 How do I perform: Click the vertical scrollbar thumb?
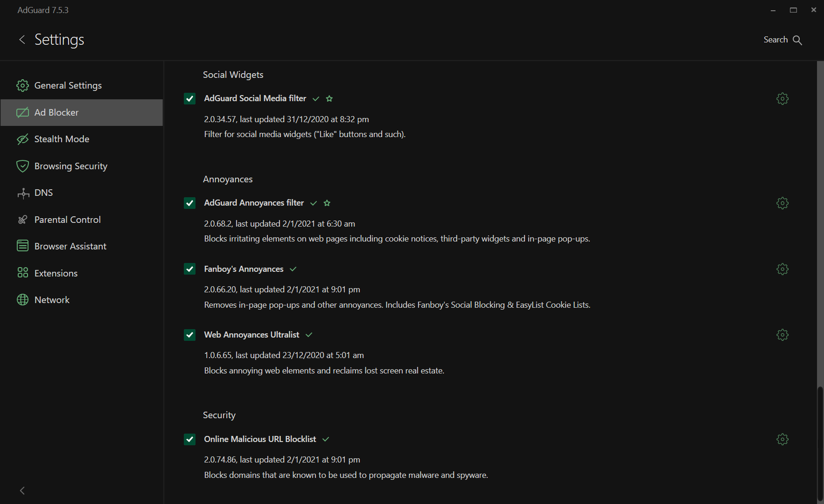[x=820, y=443]
